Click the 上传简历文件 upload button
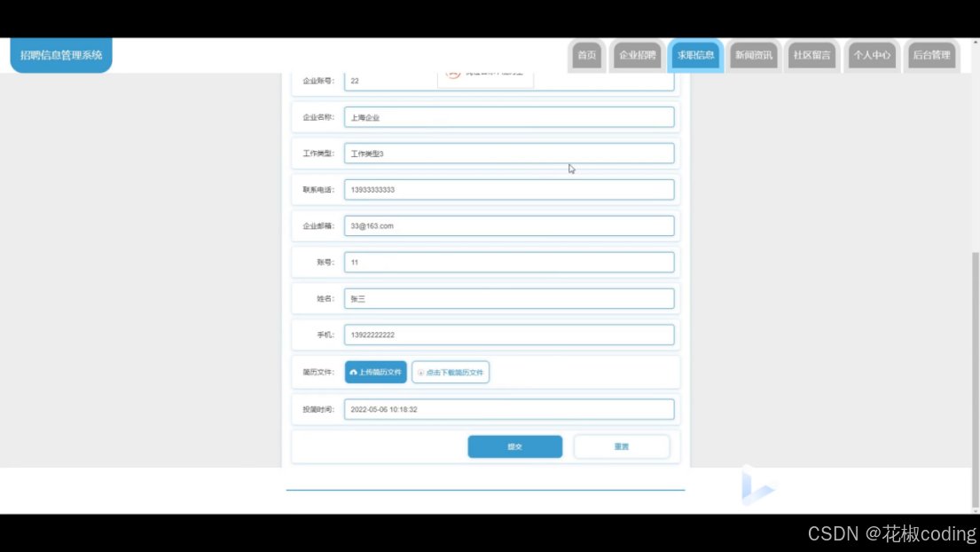The width and height of the screenshot is (980, 552). 376,372
